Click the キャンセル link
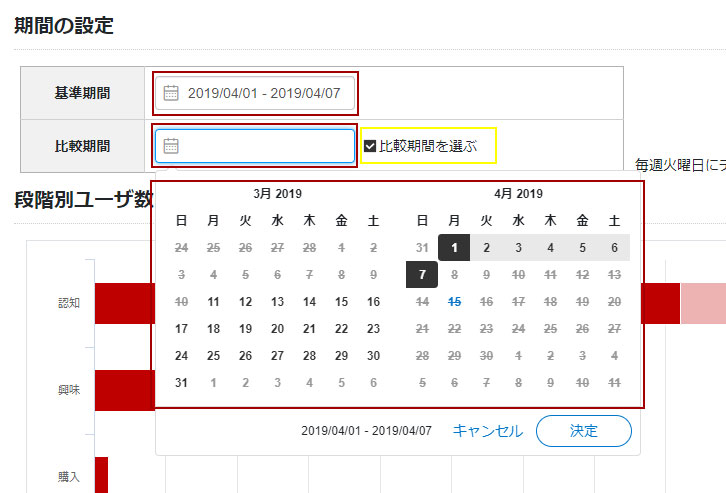Screen dimensions: 726x493 (487, 431)
